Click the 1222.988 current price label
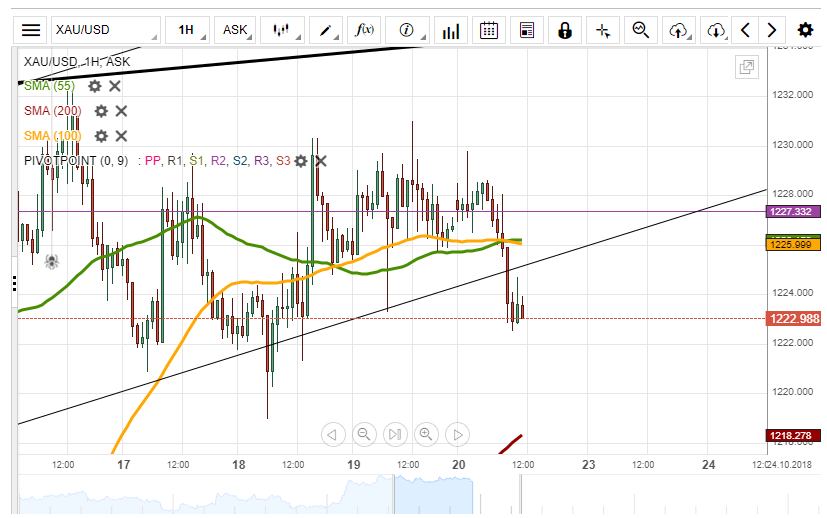The height and width of the screenshot is (518, 827). click(x=794, y=319)
